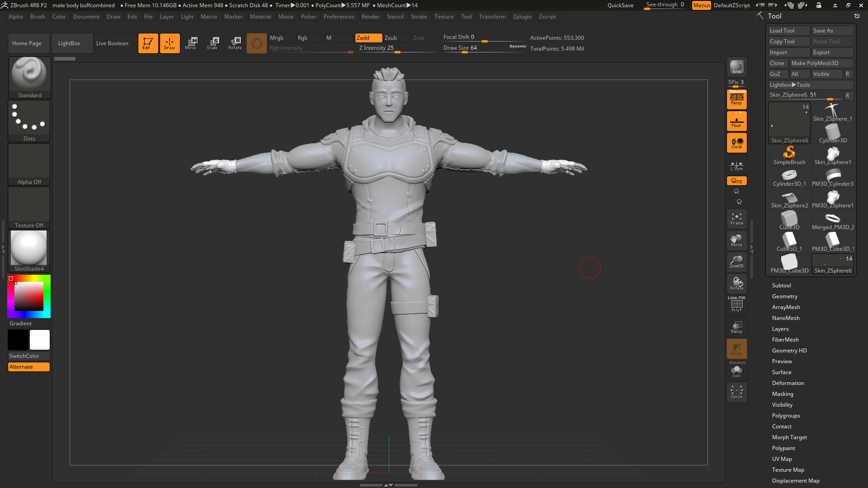
Task: Enable Zsub sculpt mode
Action: [396, 38]
